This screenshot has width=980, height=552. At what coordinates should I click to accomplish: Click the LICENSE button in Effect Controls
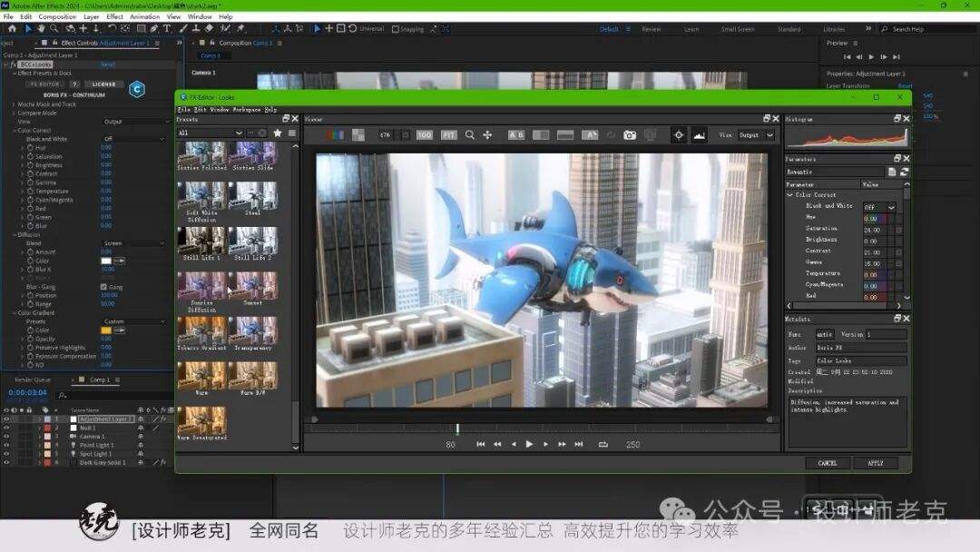tap(103, 84)
